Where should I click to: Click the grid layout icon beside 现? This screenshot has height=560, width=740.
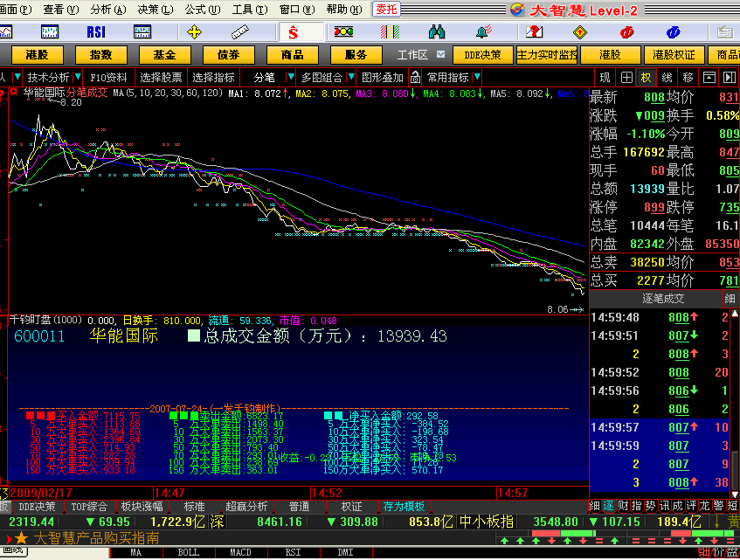click(x=626, y=78)
